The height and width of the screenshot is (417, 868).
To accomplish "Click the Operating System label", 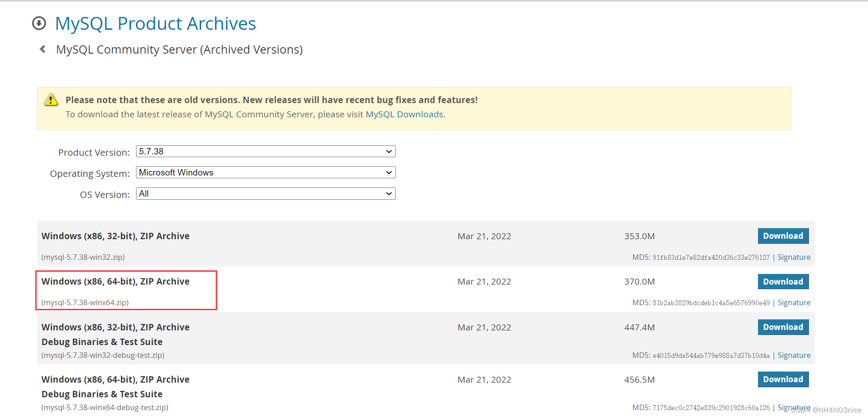I will [x=90, y=173].
